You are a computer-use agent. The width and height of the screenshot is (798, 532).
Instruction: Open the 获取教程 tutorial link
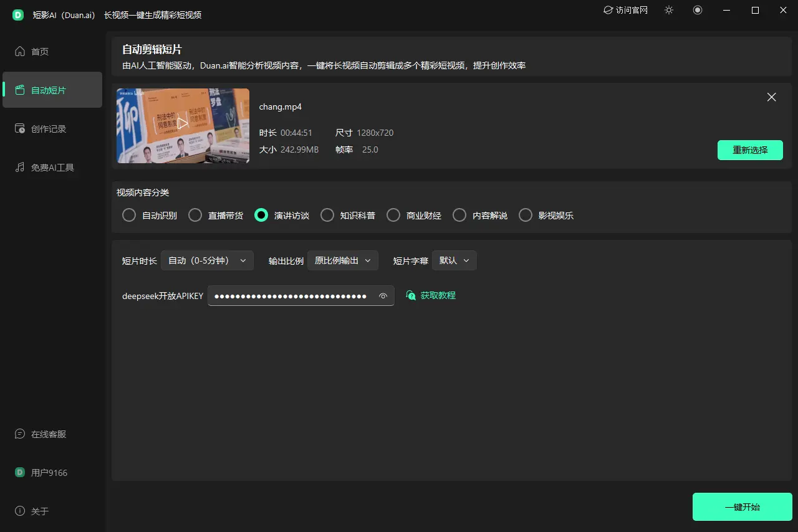pos(431,295)
